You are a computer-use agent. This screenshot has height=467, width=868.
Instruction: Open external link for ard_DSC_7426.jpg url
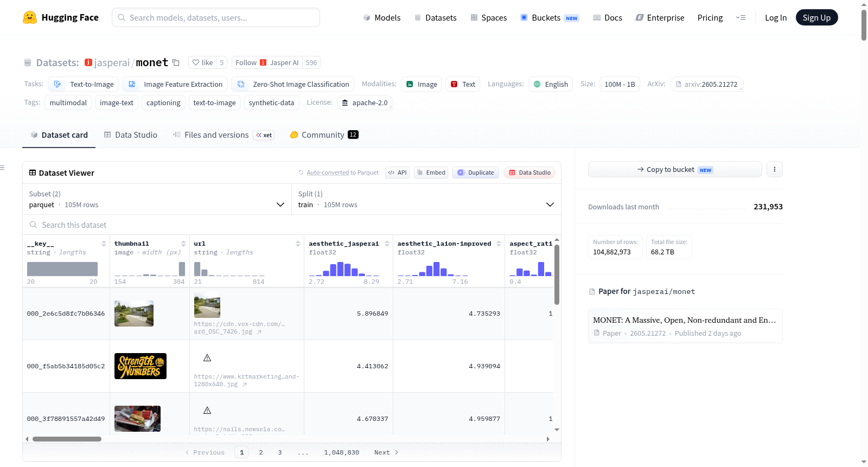pyautogui.click(x=259, y=332)
